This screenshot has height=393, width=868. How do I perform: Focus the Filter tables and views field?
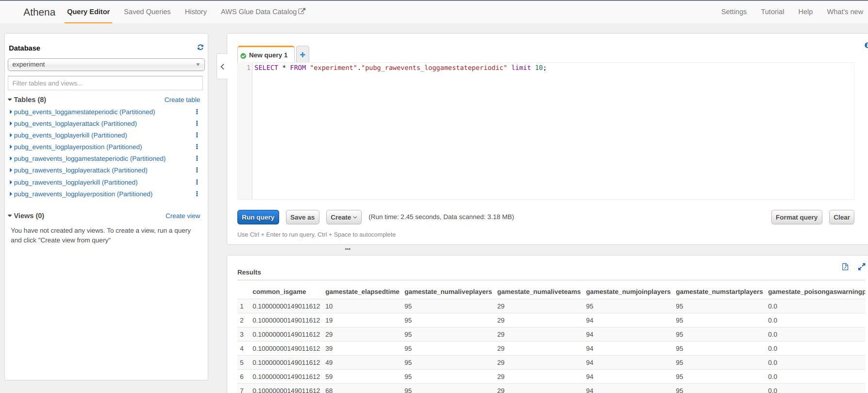(105, 83)
